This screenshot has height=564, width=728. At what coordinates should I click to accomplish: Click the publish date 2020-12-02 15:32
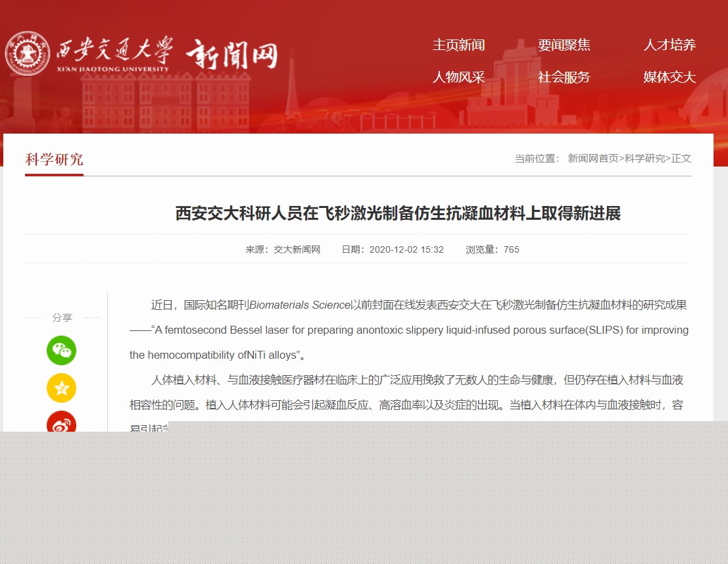point(406,249)
